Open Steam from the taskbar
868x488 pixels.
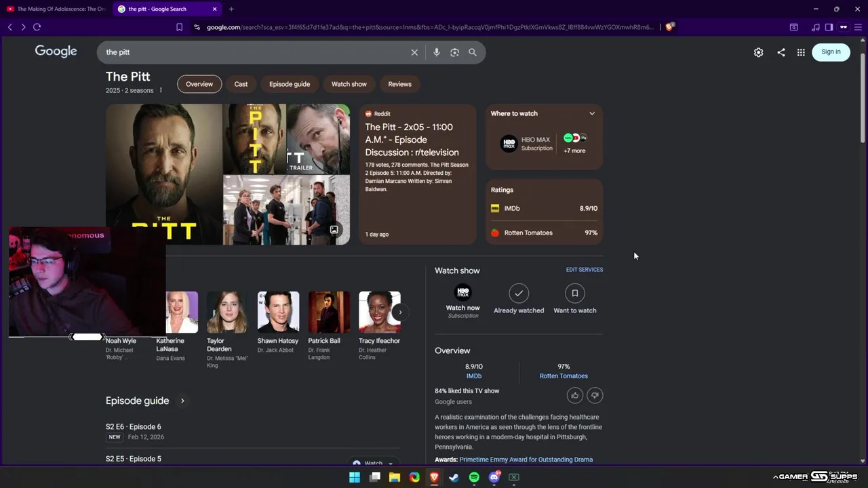click(454, 477)
